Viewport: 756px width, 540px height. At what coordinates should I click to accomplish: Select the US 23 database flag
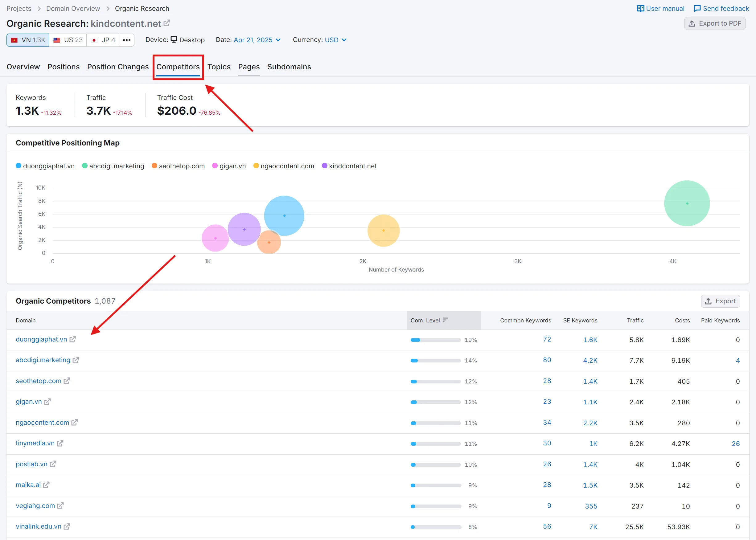68,40
